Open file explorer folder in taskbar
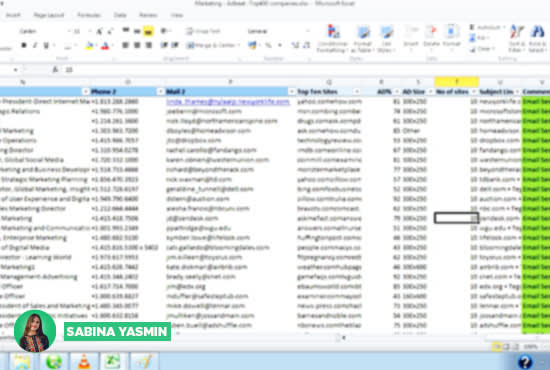Image resolution: width=550 pixels, height=370 pixels. [22, 362]
